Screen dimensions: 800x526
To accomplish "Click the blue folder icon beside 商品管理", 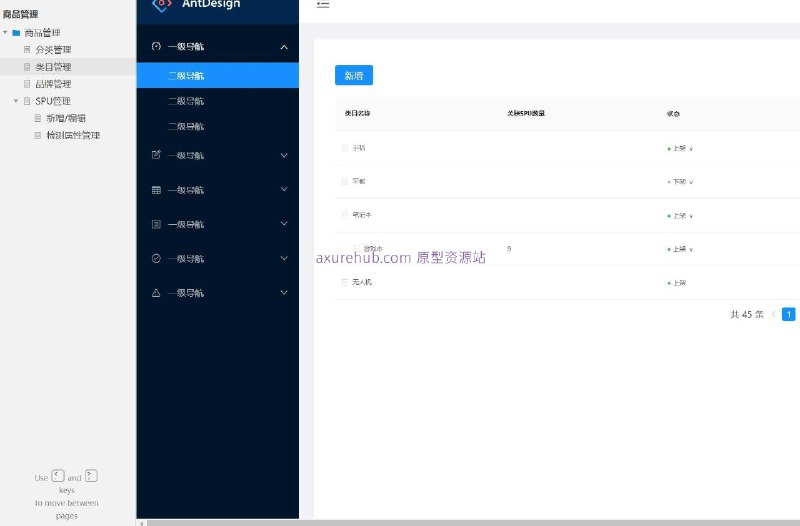I will (x=16, y=33).
